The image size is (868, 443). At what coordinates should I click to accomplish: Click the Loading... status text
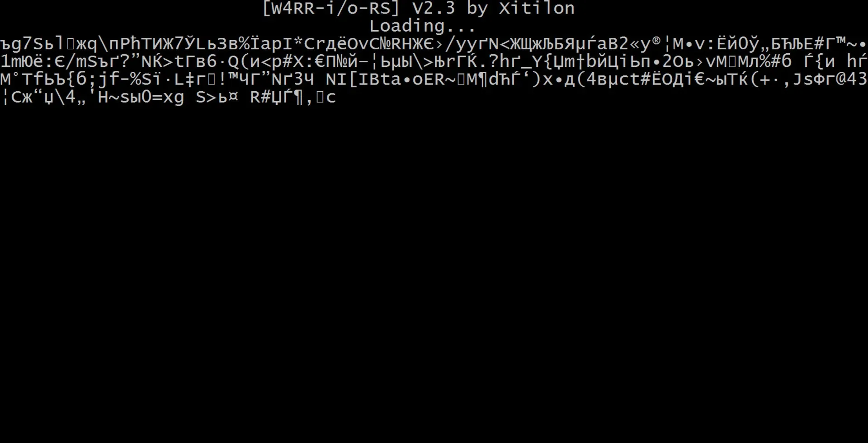coord(423,26)
